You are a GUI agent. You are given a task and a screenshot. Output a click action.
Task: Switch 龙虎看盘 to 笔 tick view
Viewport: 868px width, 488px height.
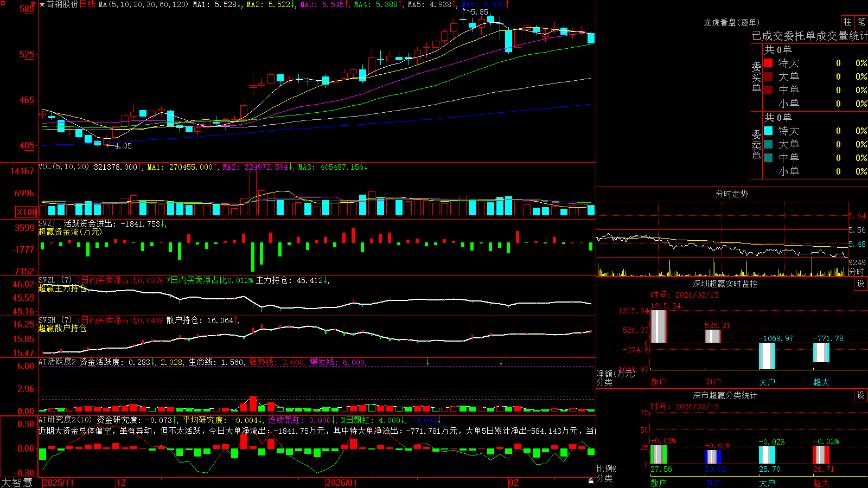(x=861, y=22)
